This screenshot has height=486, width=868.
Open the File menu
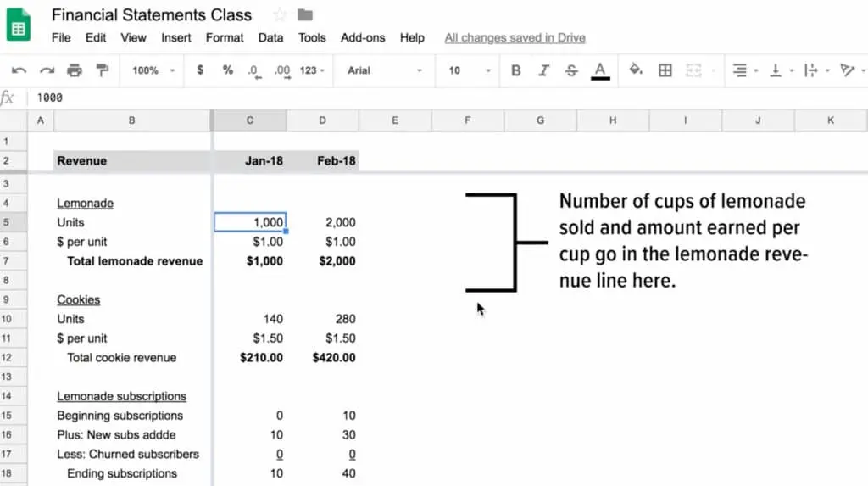point(61,37)
